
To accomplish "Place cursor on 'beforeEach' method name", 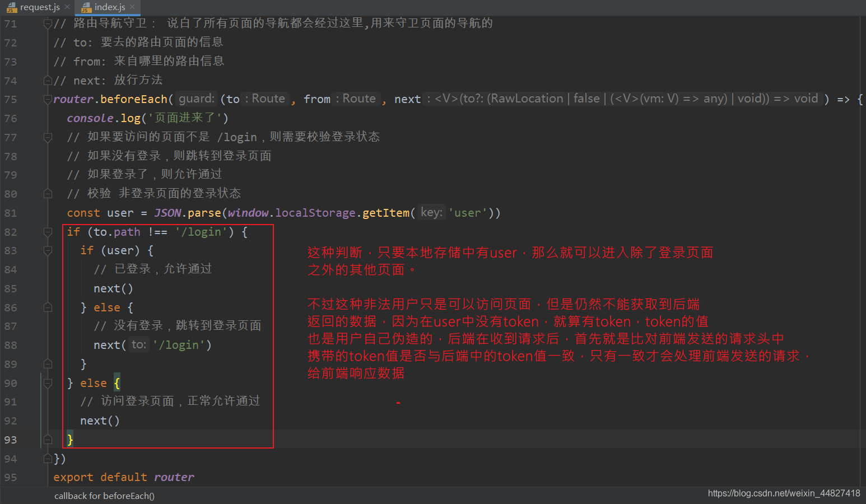I will point(134,99).
